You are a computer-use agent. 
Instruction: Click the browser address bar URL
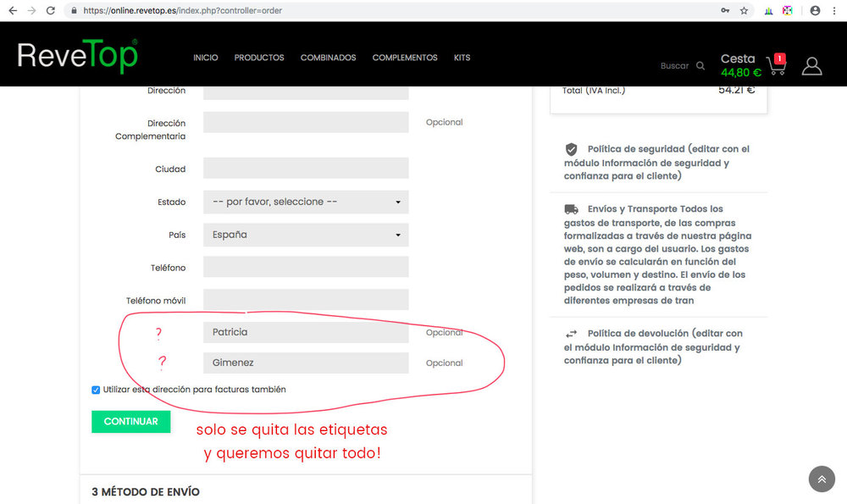coord(183,10)
